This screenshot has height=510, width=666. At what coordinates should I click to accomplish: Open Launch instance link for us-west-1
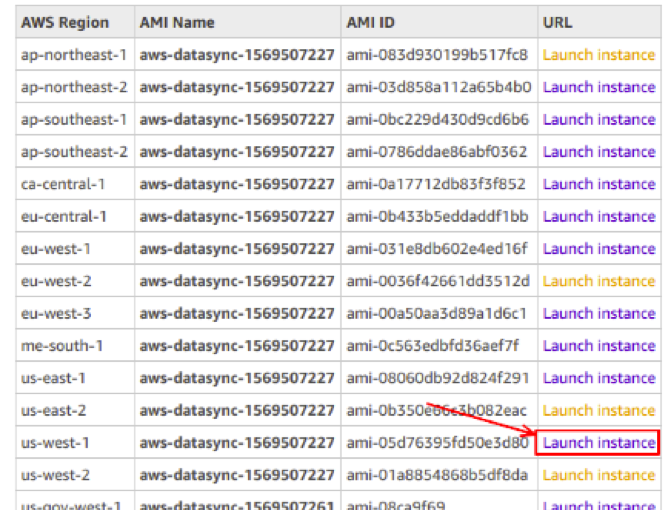pos(599,443)
